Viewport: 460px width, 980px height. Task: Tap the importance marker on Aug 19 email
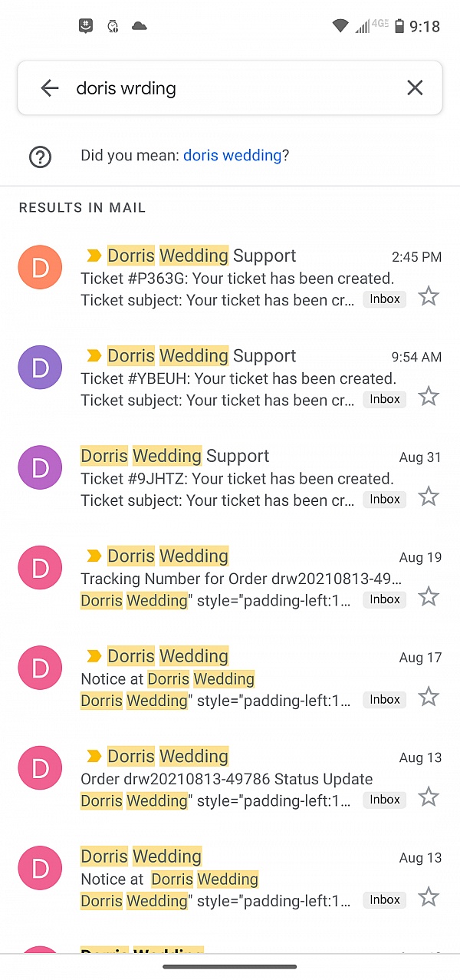point(94,556)
